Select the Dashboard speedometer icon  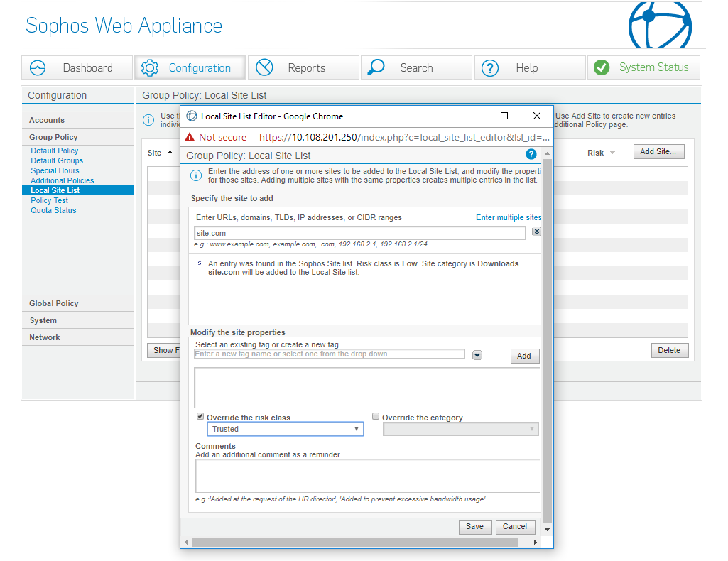tap(37, 68)
